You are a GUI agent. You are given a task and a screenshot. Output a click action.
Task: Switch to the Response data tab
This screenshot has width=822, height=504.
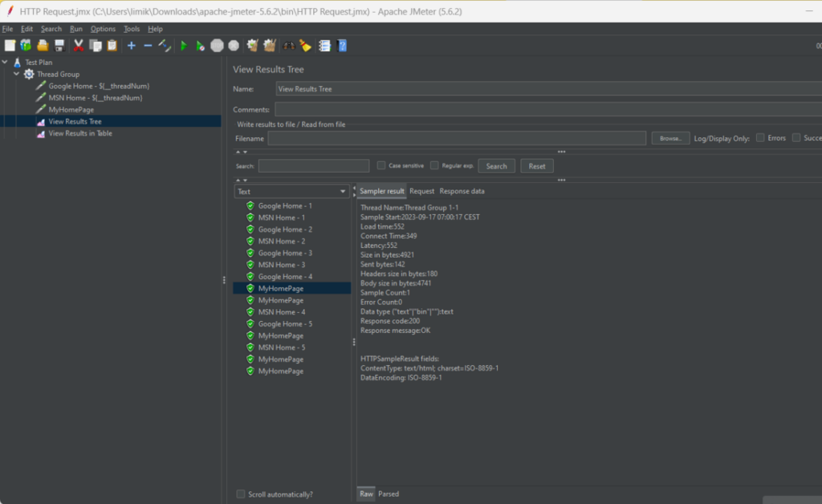462,191
